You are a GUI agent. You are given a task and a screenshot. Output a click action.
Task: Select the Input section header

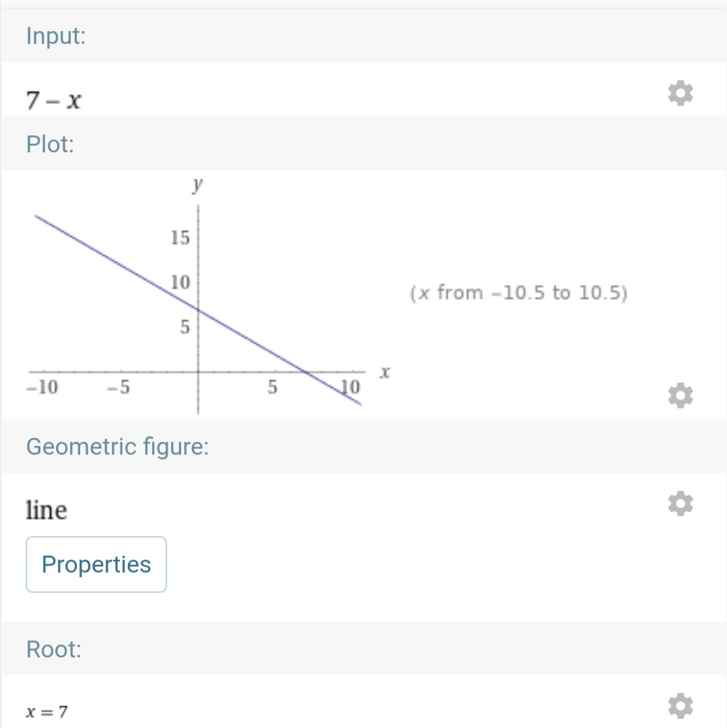pyautogui.click(x=56, y=36)
